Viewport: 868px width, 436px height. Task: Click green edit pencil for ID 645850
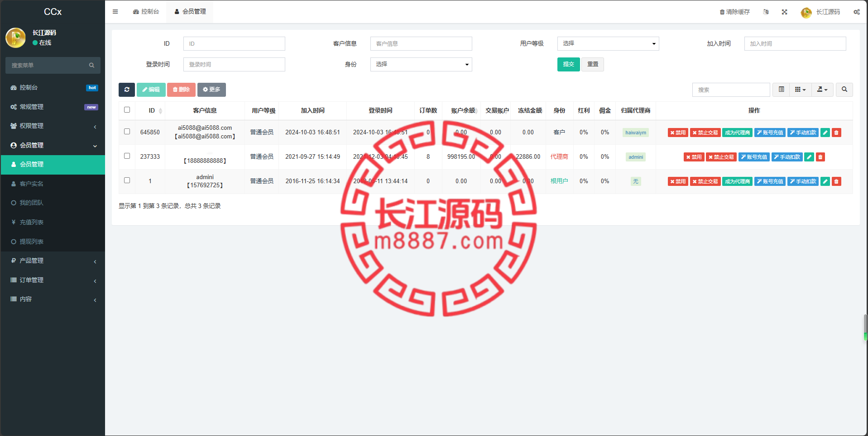click(x=825, y=133)
